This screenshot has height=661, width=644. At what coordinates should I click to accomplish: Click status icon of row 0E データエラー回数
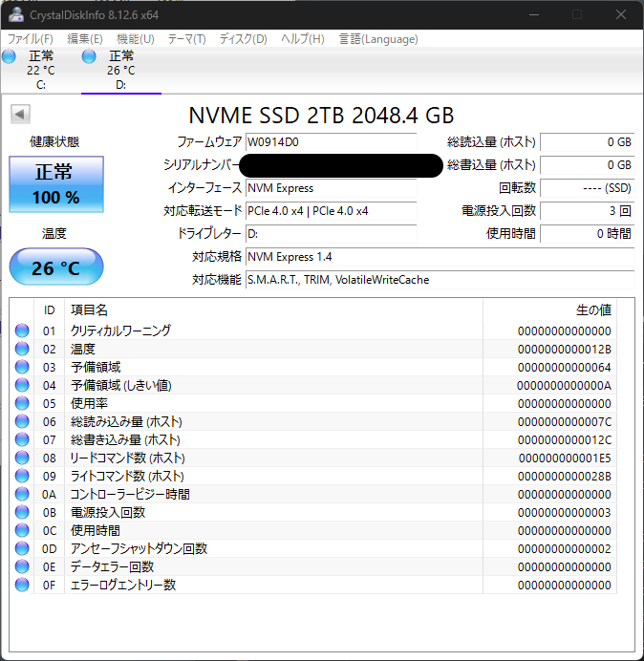pyautogui.click(x=22, y=566)
